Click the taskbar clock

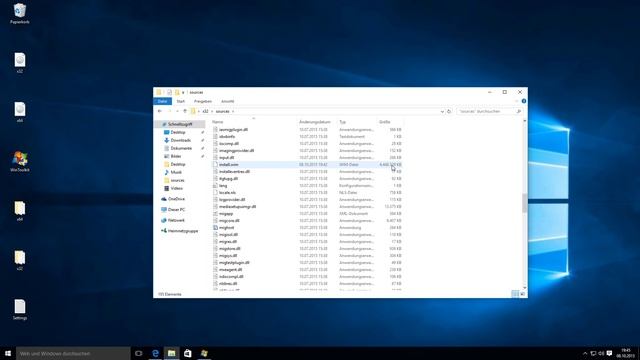point(626,353)
